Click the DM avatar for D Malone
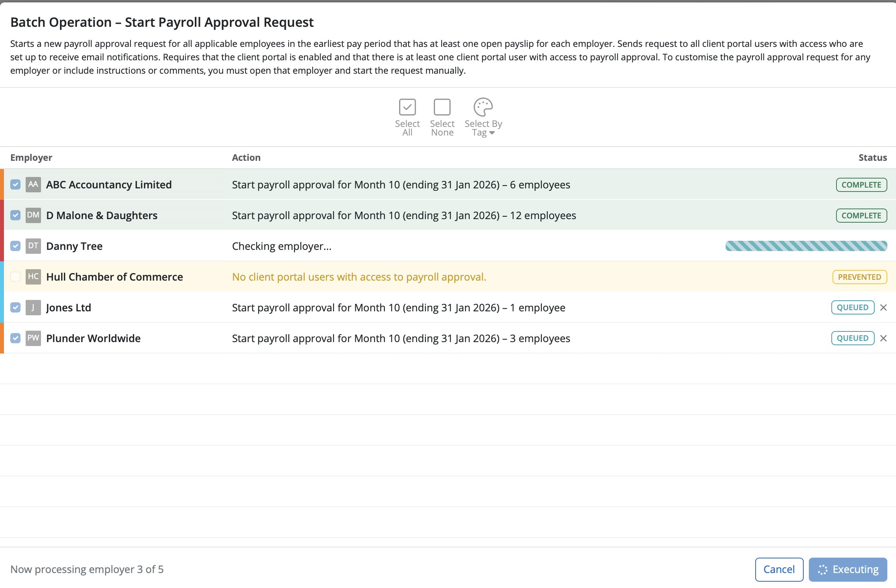896x588 pixels. 33,215
